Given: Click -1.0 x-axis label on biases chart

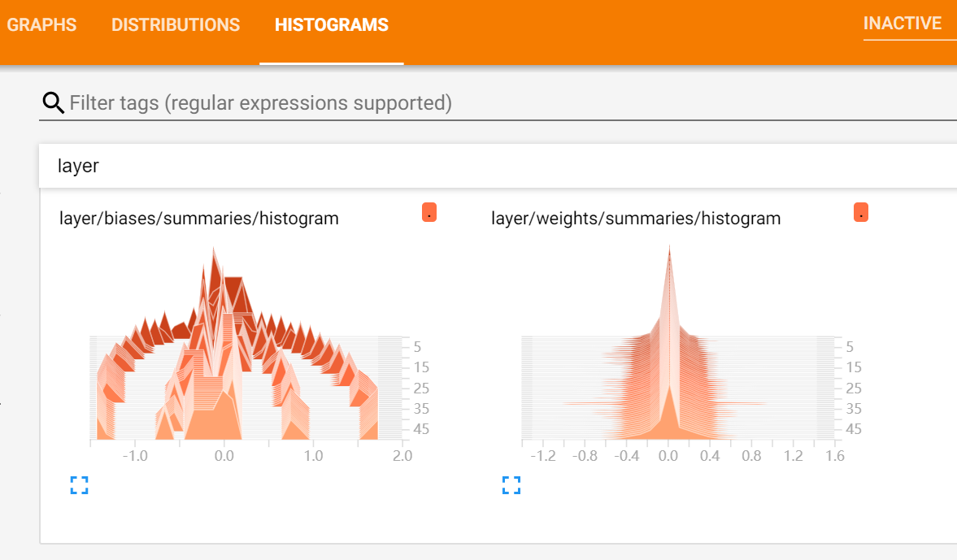Looking at the screenshot, I should [135, 456].
